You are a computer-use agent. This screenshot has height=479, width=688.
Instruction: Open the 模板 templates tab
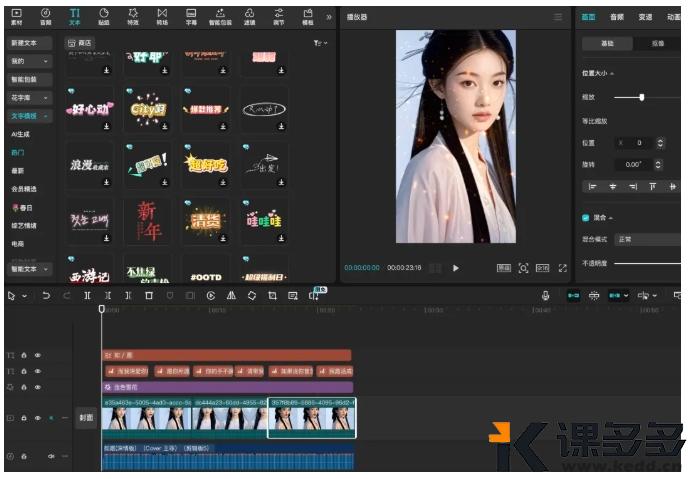308,17
